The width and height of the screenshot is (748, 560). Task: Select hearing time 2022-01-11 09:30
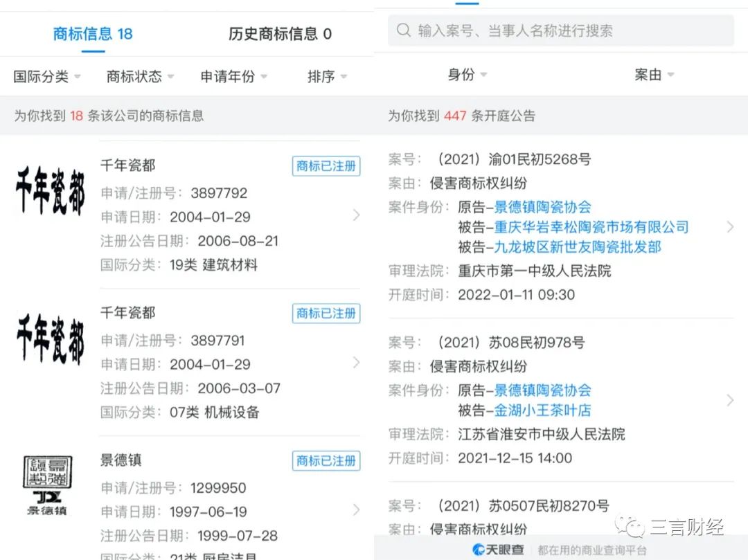[516, 294]
